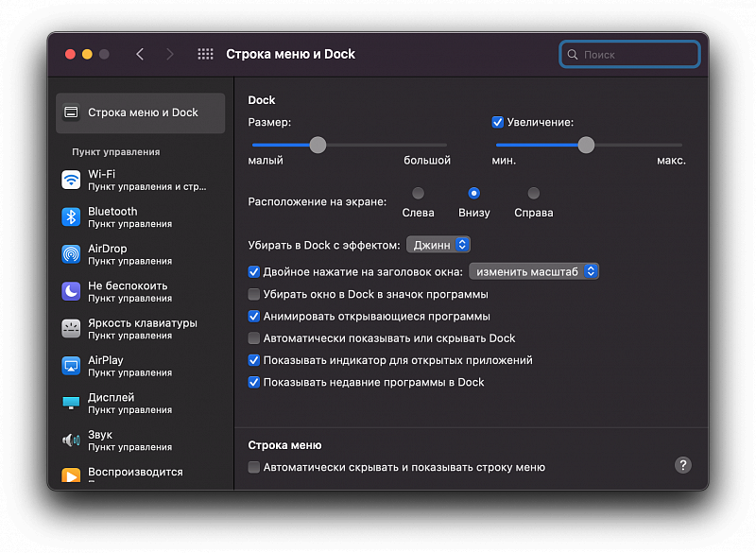
Task: Open the Джинн effect dropdown
Action: [438, 245]
